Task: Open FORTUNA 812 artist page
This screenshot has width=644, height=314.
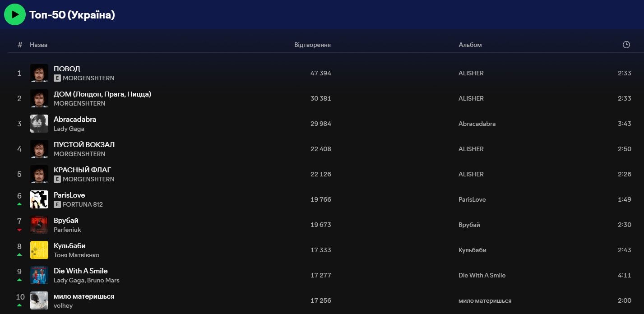Action: tap(83, 204)
